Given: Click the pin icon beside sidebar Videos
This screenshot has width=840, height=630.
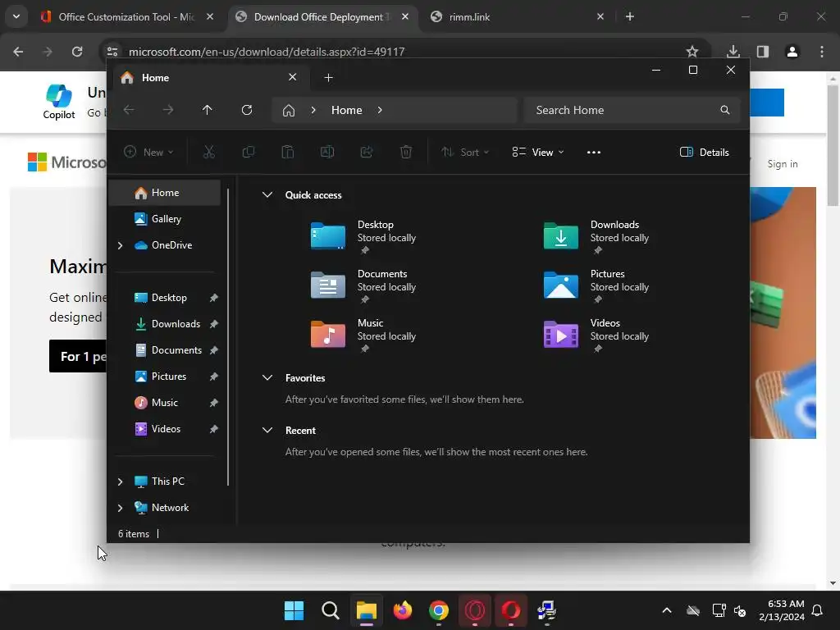Looking at the screenshot, I should [214, 429].
